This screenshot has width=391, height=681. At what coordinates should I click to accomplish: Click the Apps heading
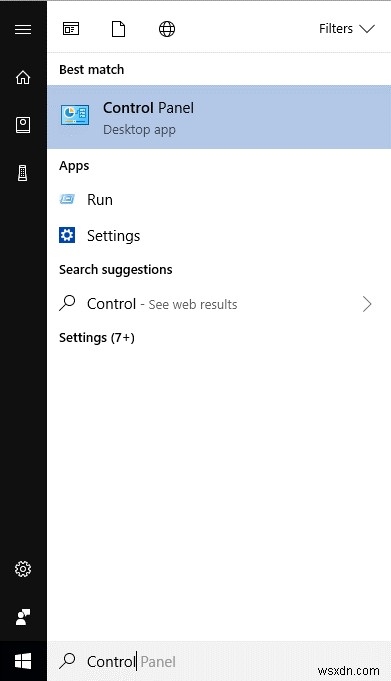[x=74, y=165]
